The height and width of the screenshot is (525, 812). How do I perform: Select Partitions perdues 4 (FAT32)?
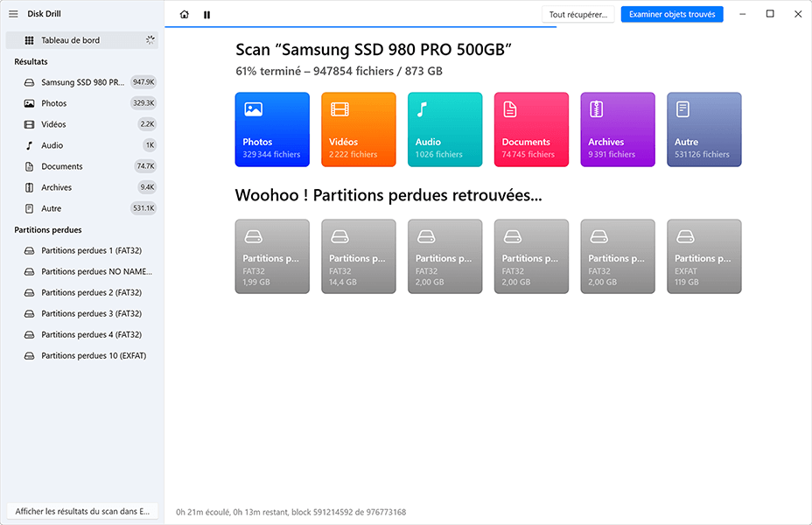pyautogui.click(x=82, y=334)
